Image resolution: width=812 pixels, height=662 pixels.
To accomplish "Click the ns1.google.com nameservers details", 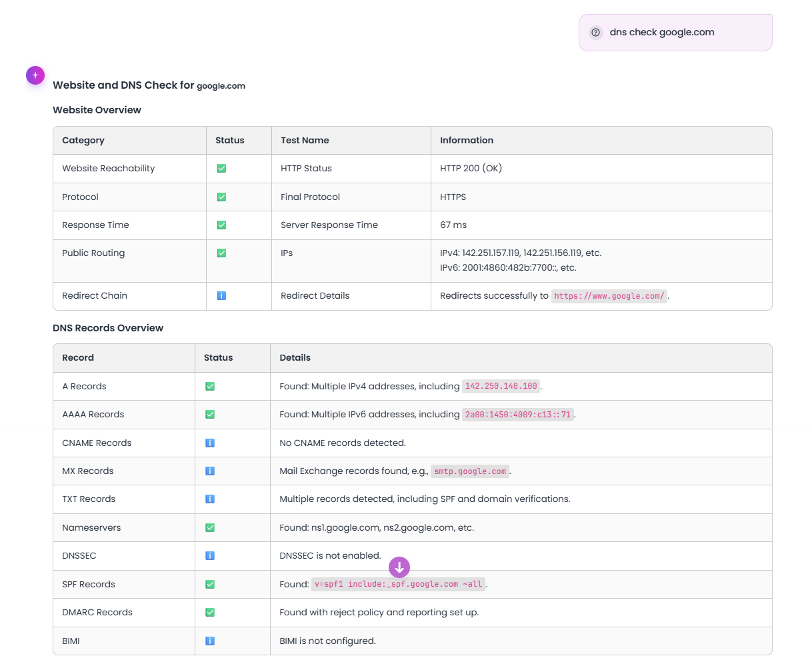I will point(377,528).
